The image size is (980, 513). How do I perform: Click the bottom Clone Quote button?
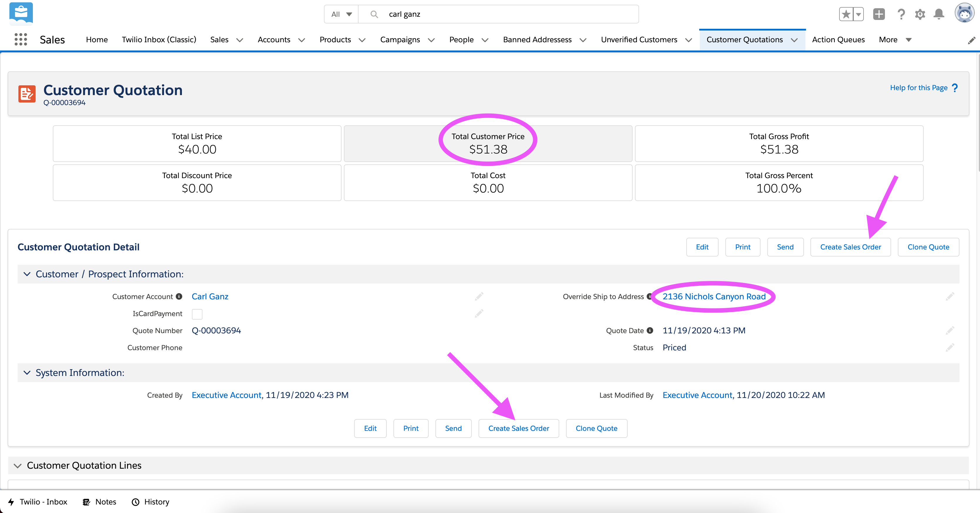[597, 428]
